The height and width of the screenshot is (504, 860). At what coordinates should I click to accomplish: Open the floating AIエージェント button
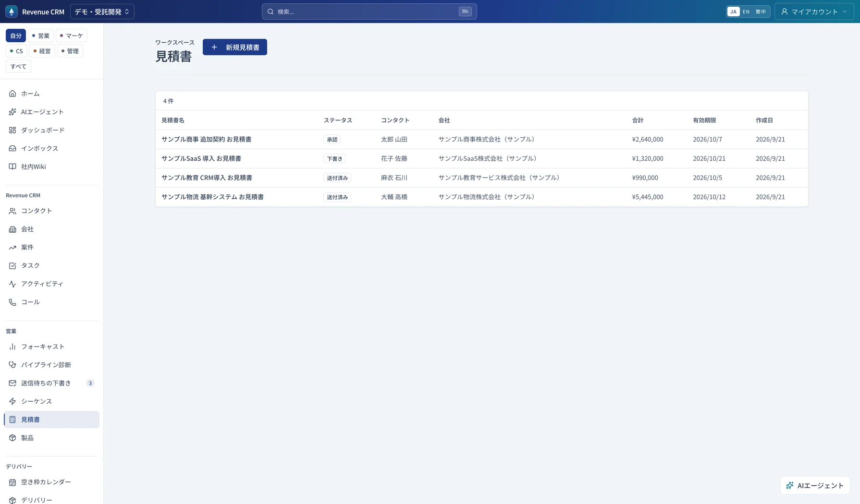coord(815,486)
